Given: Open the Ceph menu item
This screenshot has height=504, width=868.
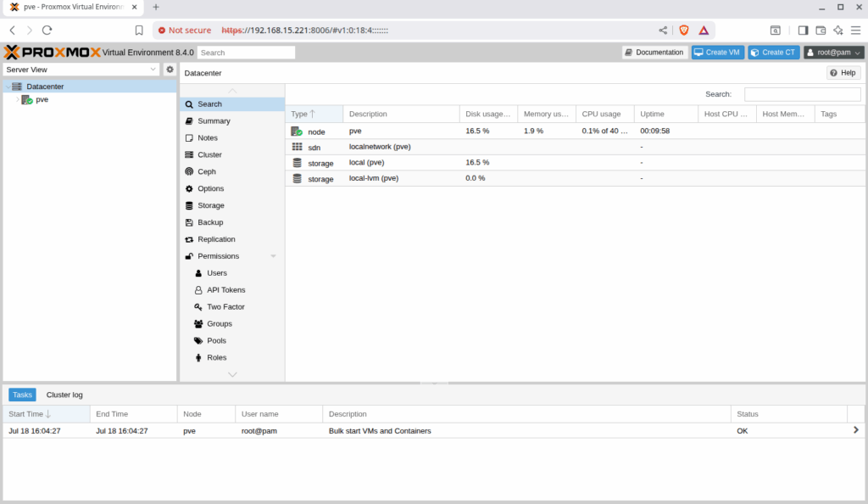Looking at the screenshot, I should click(x=232, y=171).
